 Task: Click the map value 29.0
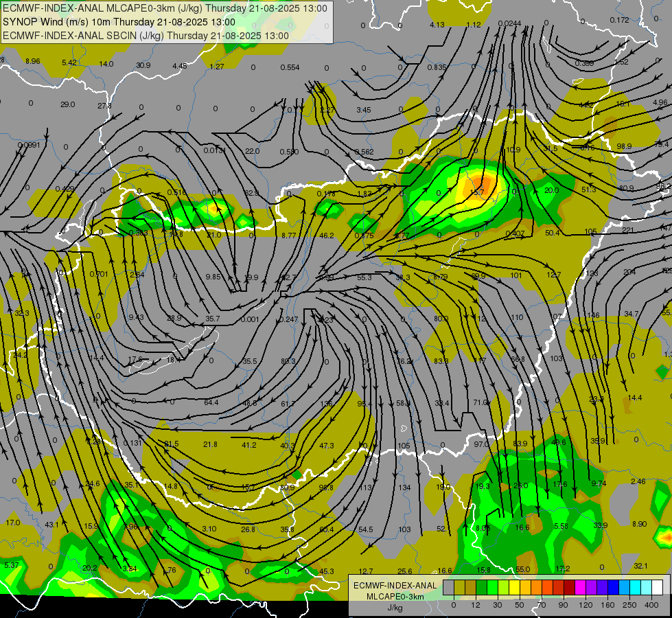pyautogui.click(x=68, y=104)
